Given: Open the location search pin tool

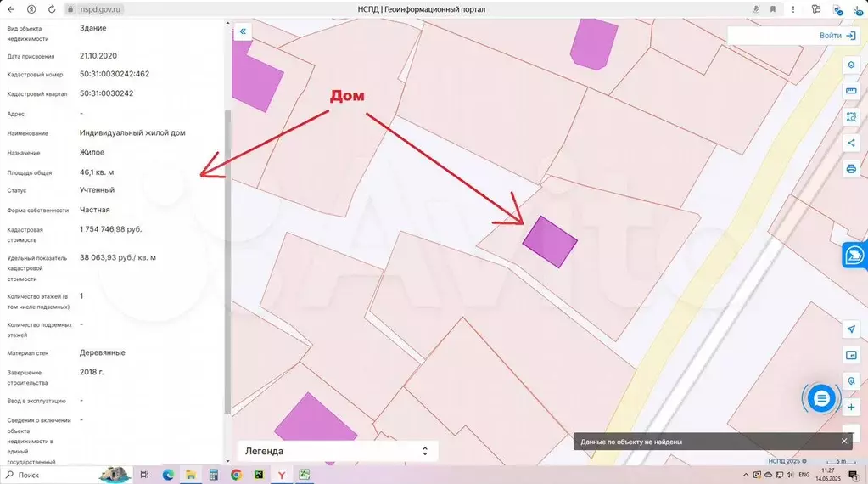Looking at the screenshot, I should [851, 381].
